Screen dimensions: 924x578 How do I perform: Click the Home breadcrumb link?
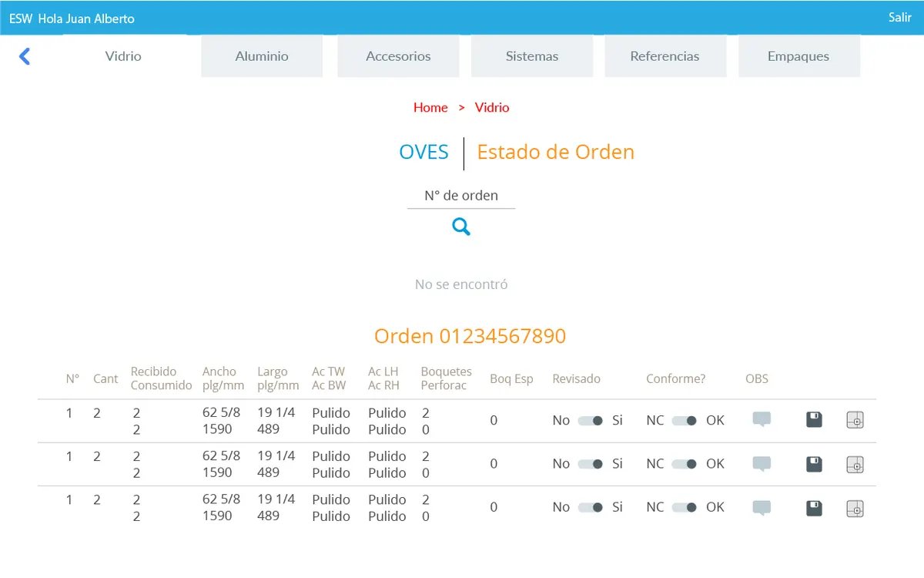click(430, 108)
